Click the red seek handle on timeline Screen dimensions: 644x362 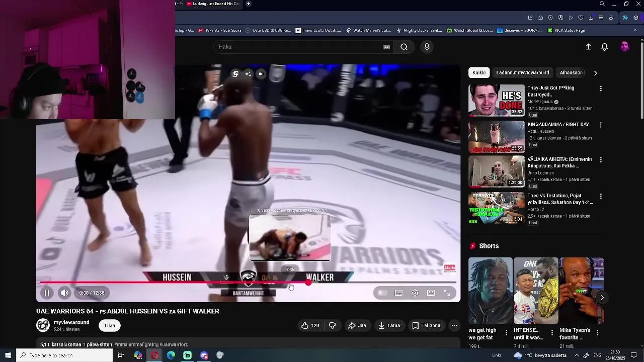[308, 283]
